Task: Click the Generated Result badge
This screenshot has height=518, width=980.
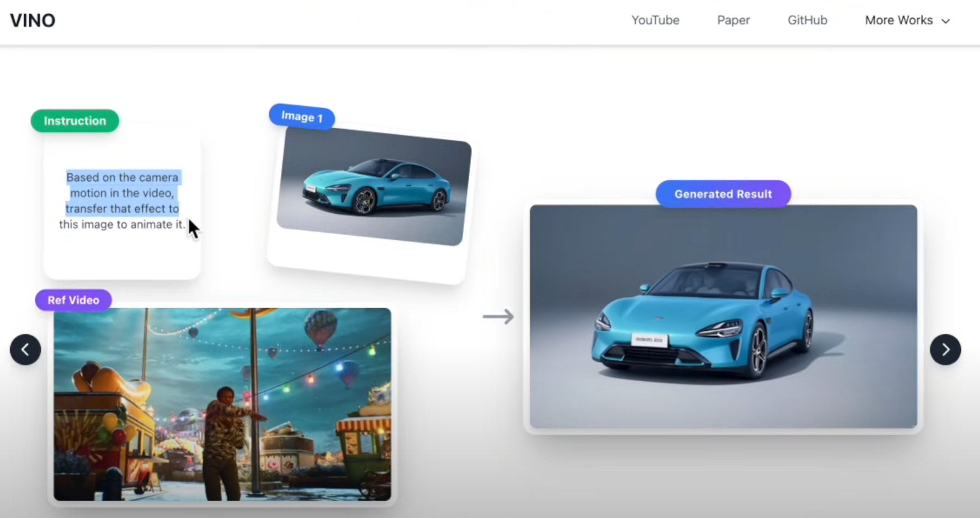Action: pyautogui.click(x=723, y=194)
